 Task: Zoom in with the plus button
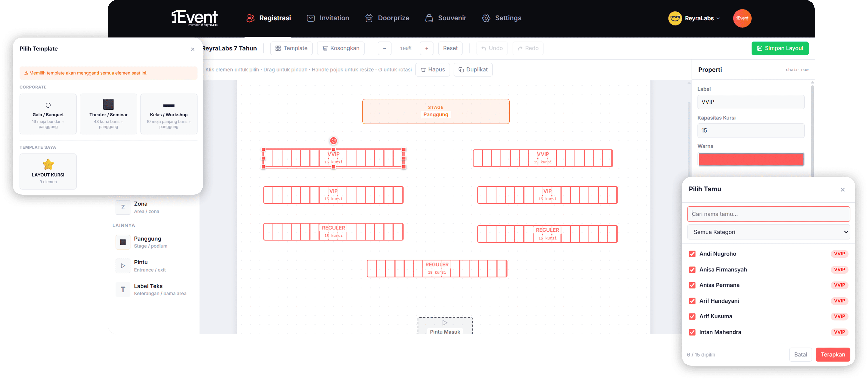click(427, 48)
